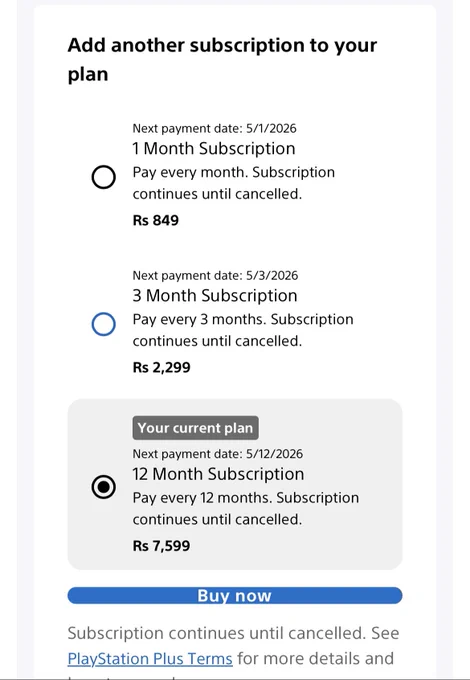470x680 pixels.
Task: Click next payment date 5/3/2026 text
Action: click(x=215, y=275)
